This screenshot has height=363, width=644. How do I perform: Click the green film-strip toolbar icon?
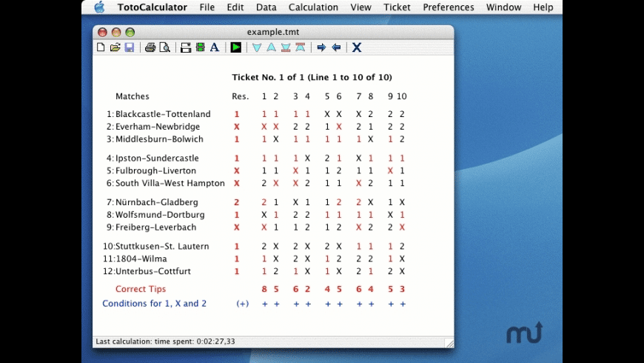tap(200, 47)
